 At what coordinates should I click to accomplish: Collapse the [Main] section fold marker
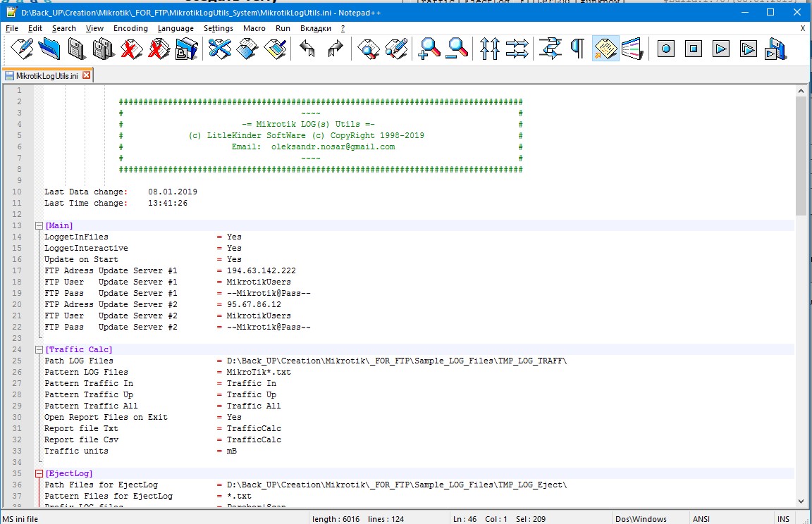(39, 225)
